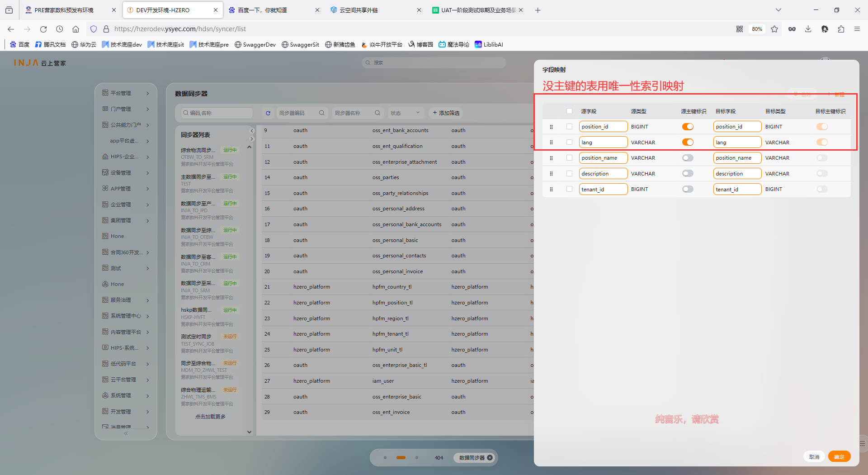The image size is (868, 475).
Task: Click drag handle of tenant_id row
Action: (x=551, y=189)
